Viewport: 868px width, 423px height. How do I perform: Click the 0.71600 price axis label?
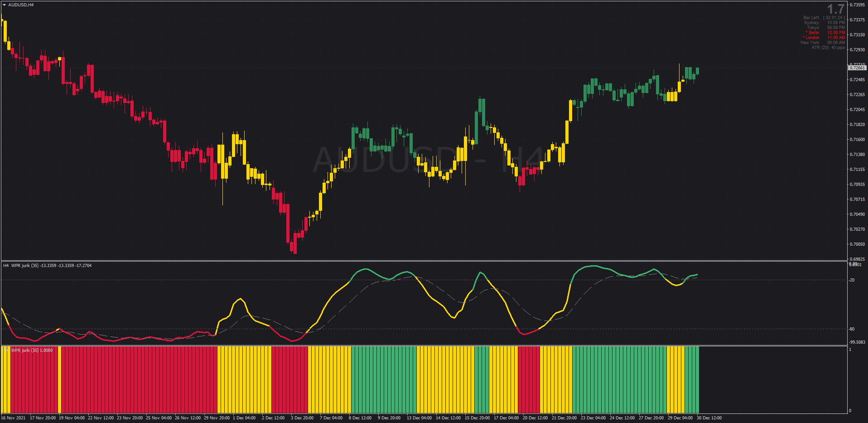pos(857,140)
